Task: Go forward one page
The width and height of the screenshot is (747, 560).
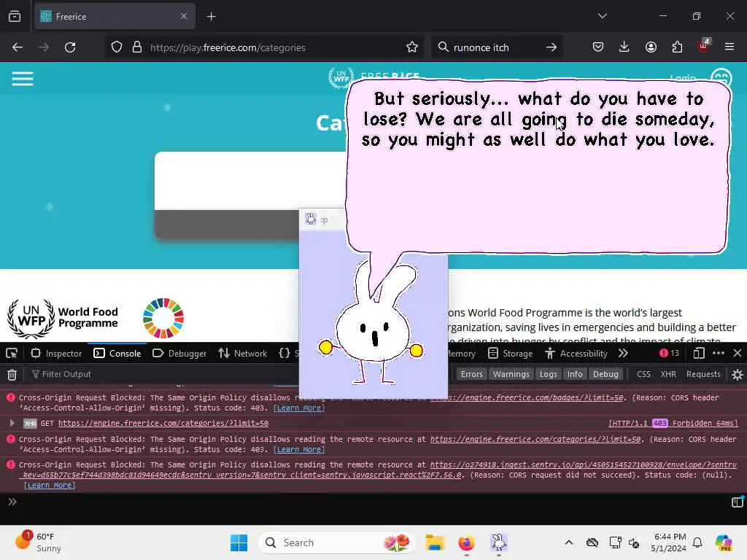Action: tap(44, 47)
